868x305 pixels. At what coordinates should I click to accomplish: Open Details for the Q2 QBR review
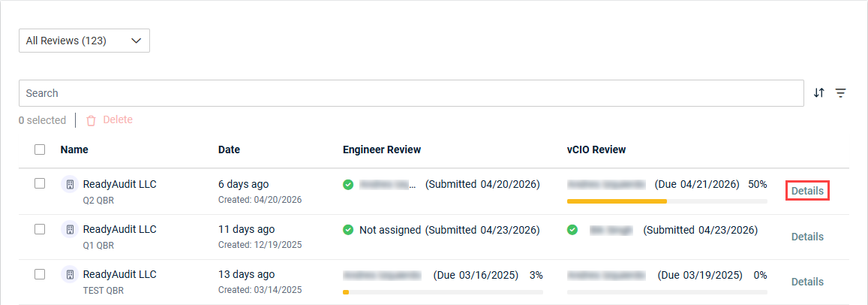click(807, 192)
